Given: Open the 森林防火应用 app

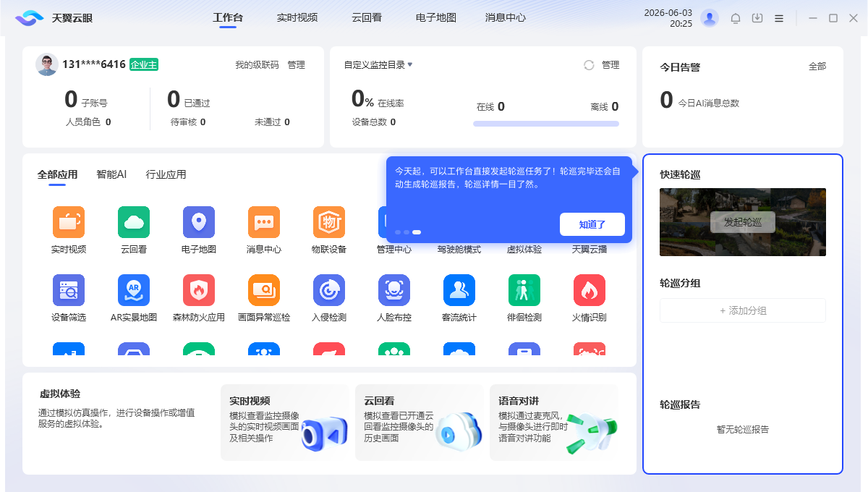Looking at the screenshot, I should tap(199, 290).
